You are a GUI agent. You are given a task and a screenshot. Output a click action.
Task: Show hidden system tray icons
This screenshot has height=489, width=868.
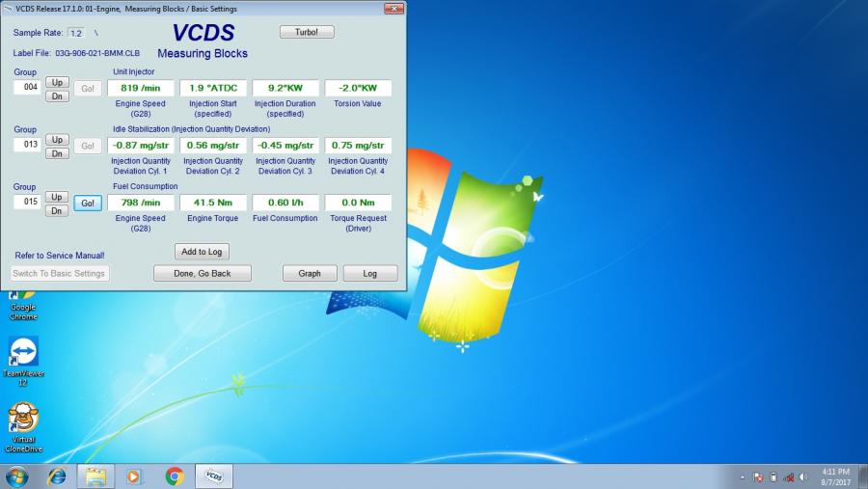(742, 476)
